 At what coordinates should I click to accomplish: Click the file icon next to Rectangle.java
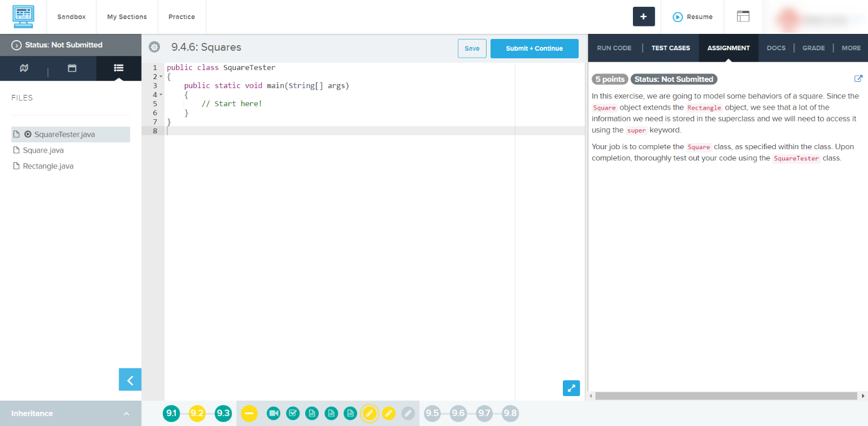[x=16, y=166]
